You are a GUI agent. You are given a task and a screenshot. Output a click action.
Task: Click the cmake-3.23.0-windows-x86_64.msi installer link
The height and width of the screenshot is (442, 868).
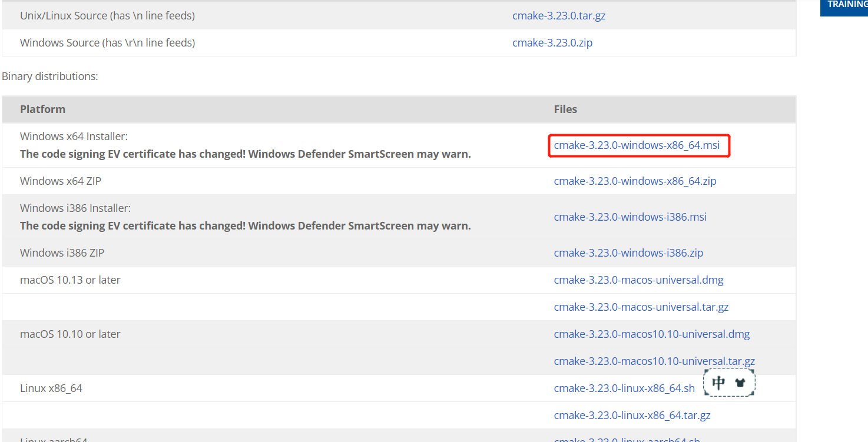coord(637,145)
